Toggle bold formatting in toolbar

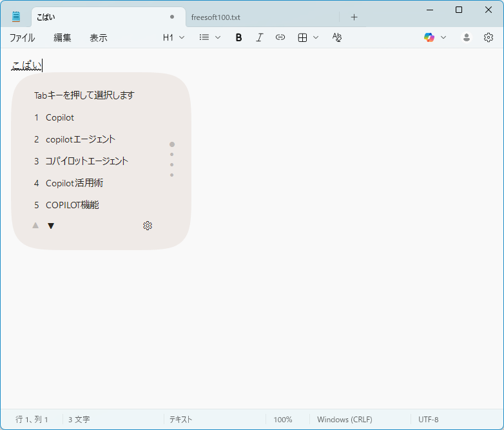click(238, 37)
